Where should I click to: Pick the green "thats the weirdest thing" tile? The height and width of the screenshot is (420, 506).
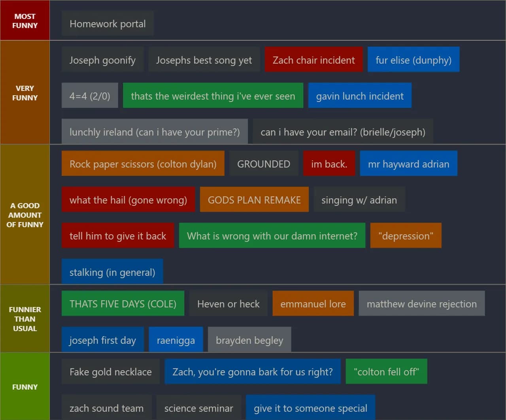click(213, 96)
